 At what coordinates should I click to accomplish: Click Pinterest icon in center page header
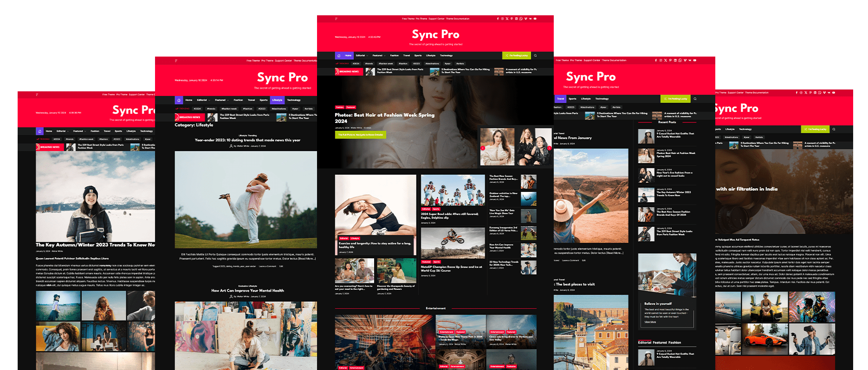pos(512,19)
